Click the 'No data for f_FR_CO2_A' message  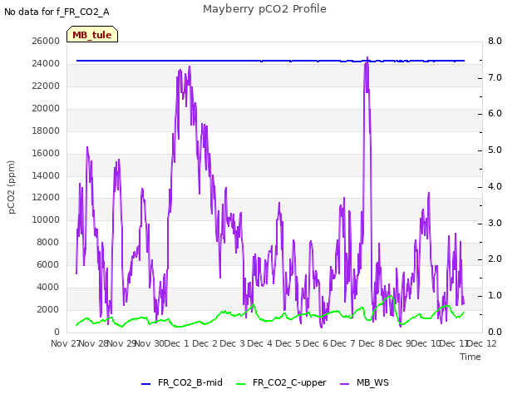(57, 12)
